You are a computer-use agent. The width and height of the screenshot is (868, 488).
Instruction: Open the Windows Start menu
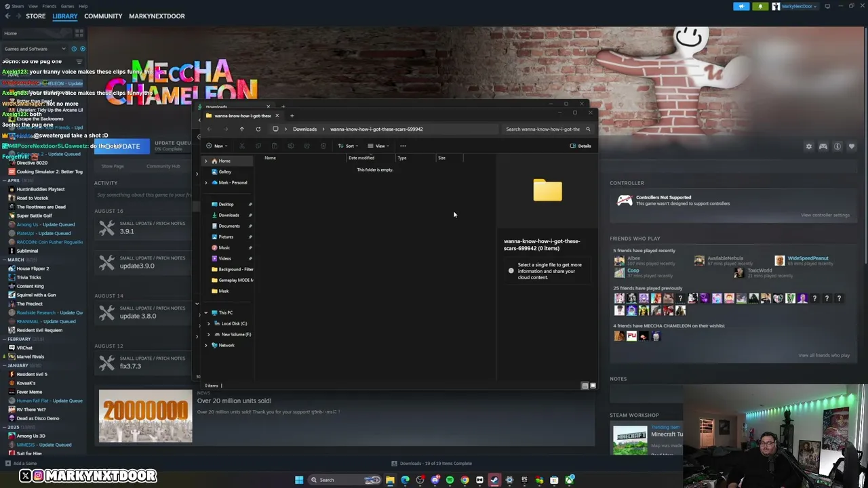pyautogui.click(x=299, y=480)
